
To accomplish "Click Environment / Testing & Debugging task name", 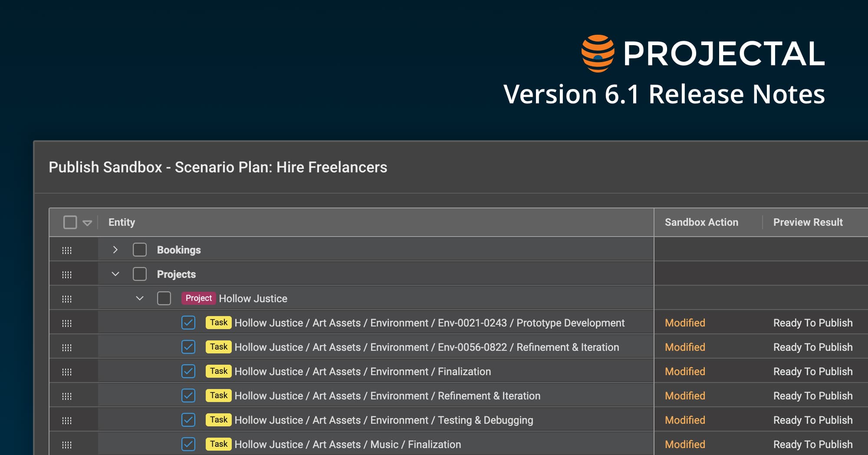I will coord(384,420).
